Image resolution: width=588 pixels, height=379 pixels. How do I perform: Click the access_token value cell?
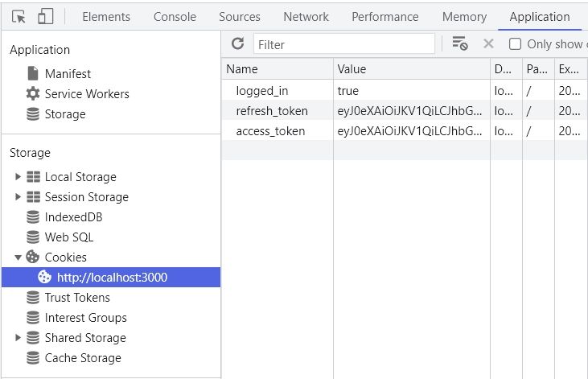pyautogui.click(x=412, y=131)
